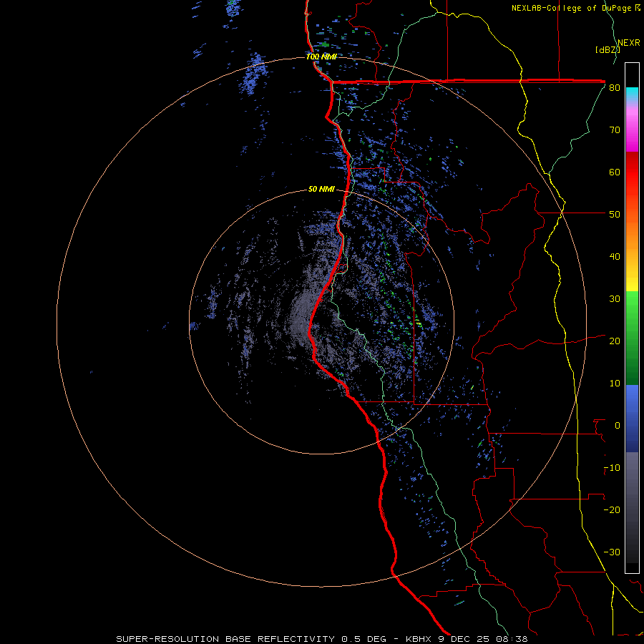Click the 0 value on the dBZ scale
644x644 pixels.
pos(618,426)
